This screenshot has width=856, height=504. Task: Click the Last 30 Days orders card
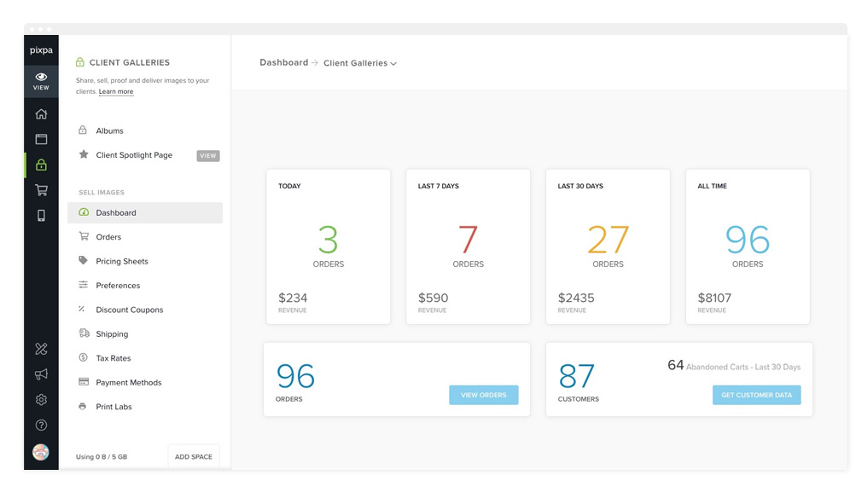608,246
